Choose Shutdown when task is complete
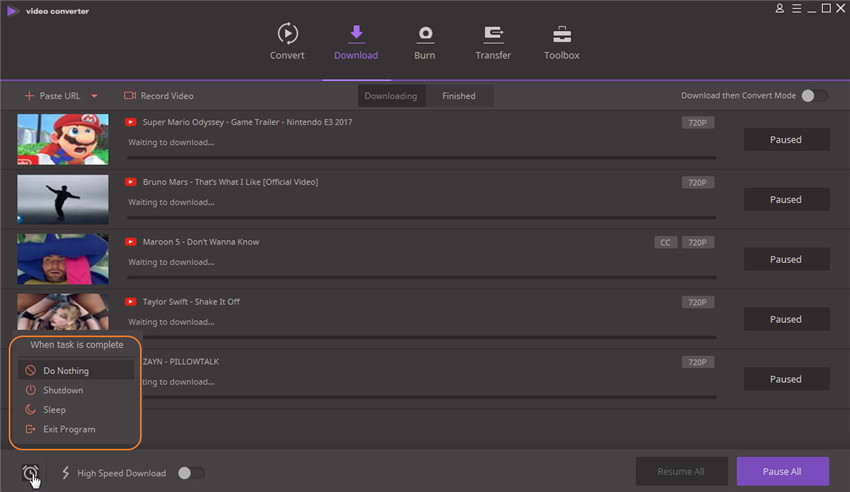 pos(76,390)
